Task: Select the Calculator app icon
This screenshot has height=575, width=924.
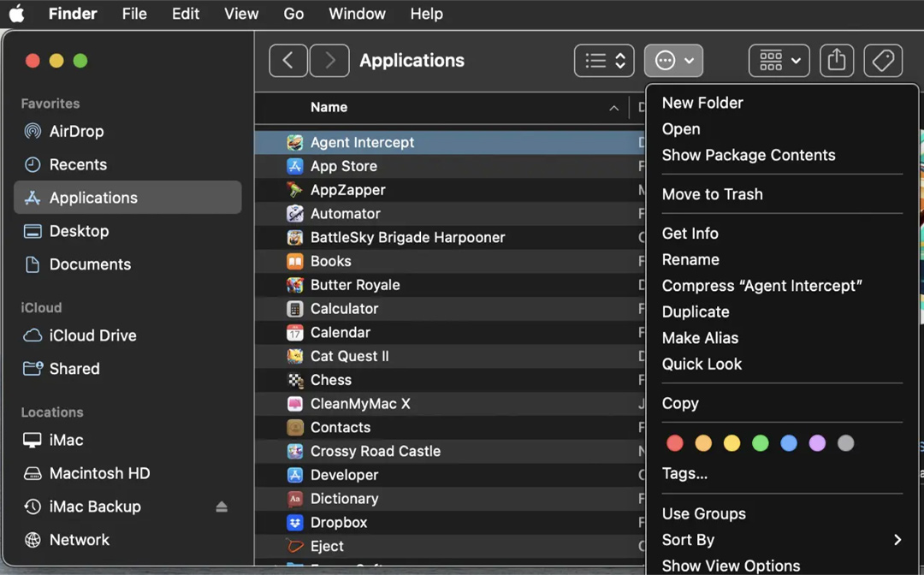Action: pos(295,309)
